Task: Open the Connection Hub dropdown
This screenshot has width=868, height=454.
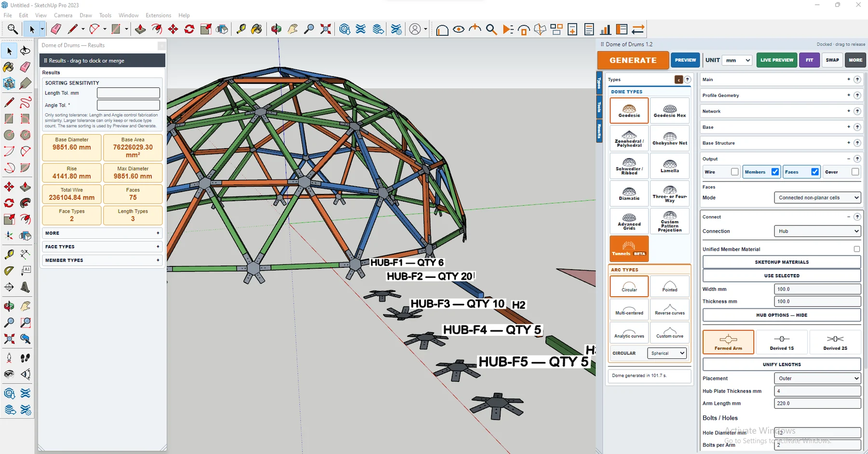Action: [x=817, y=231]
